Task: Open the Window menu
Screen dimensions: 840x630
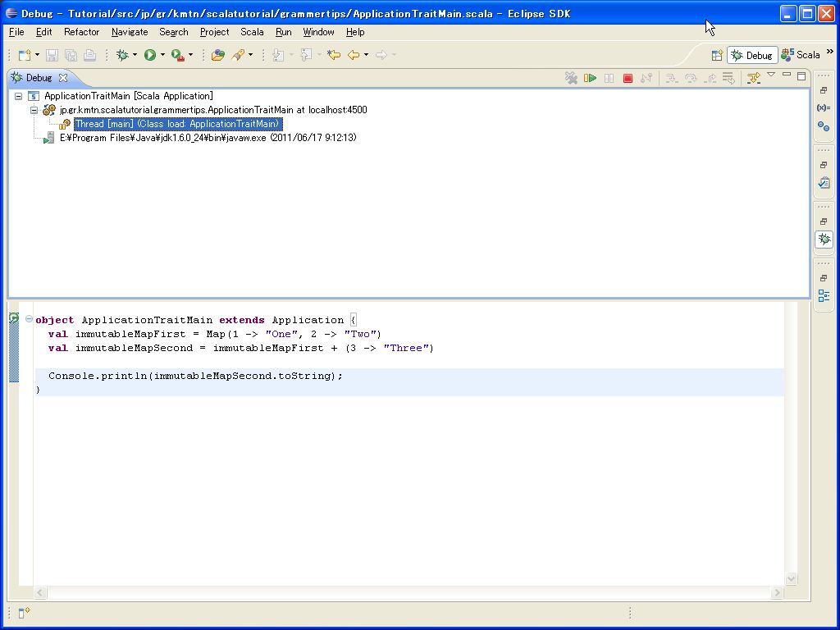Action: point(318,32)
